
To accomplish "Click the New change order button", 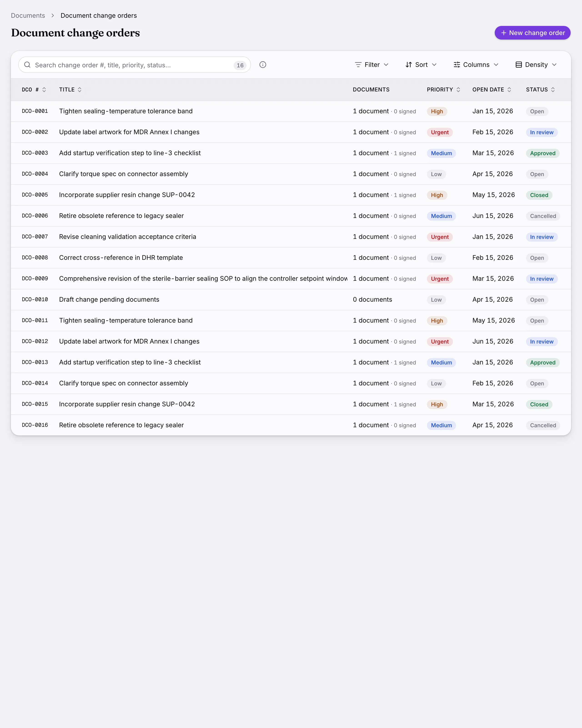I will pyautogui.click(x=532, y=33).
